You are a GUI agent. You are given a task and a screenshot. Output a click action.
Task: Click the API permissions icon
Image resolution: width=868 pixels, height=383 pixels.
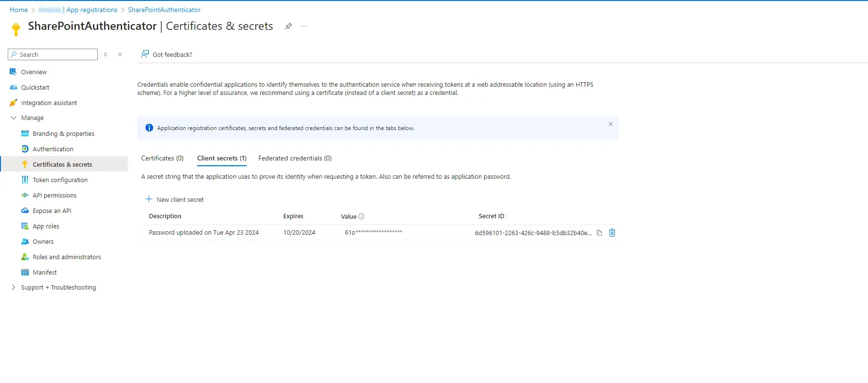(x=25, y=195)
